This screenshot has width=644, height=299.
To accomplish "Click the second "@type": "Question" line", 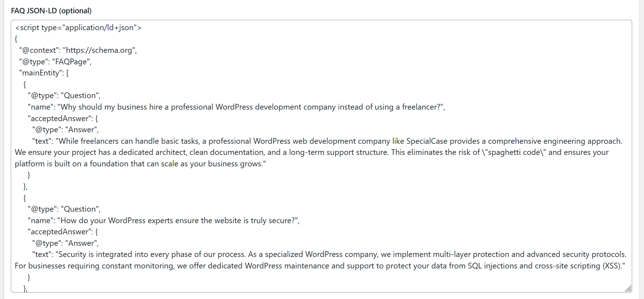I will 64,209.
